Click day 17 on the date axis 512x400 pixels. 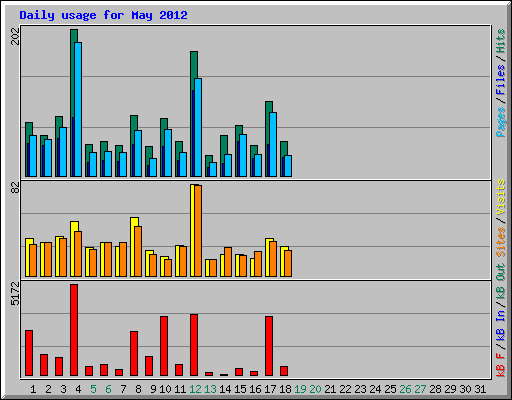click(x=270, y=389)
